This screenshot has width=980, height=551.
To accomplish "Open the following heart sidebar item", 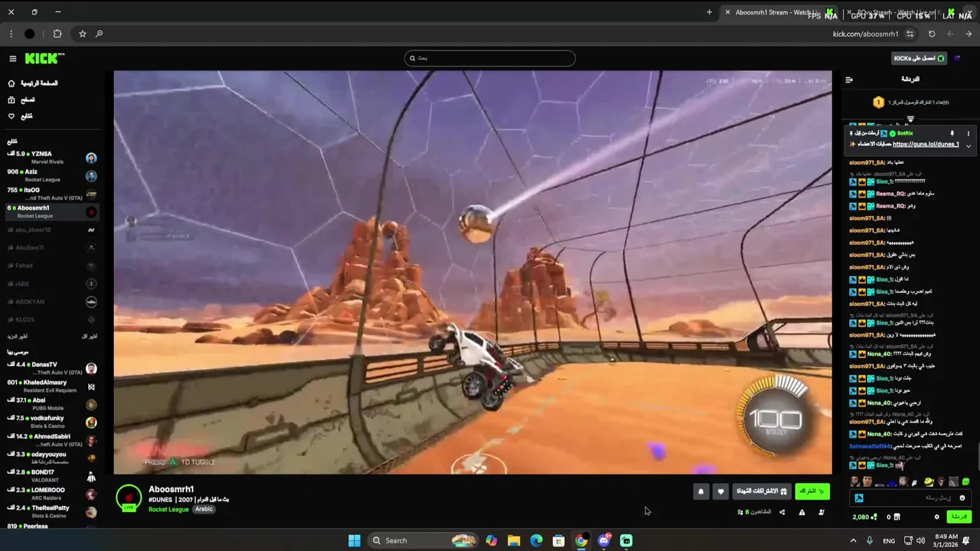I will 21,116.
